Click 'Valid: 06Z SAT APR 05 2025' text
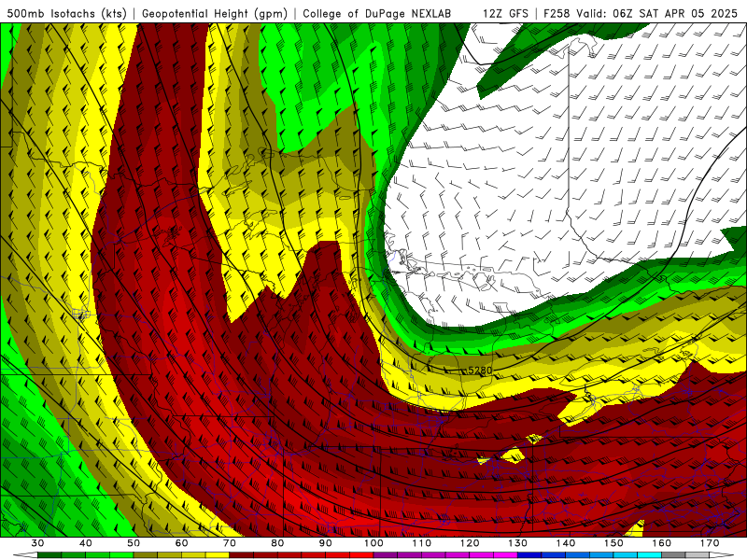747x560 pixels. 657,13
